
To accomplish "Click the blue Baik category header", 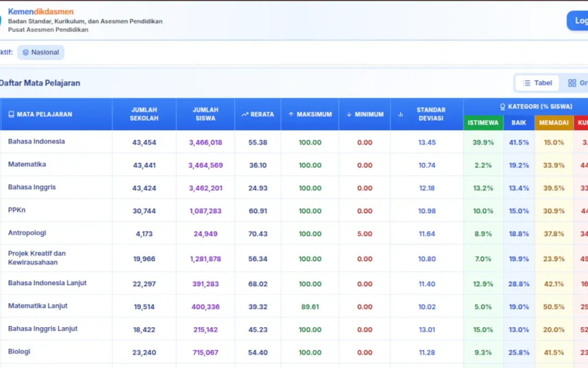I will tap(519, 123).
